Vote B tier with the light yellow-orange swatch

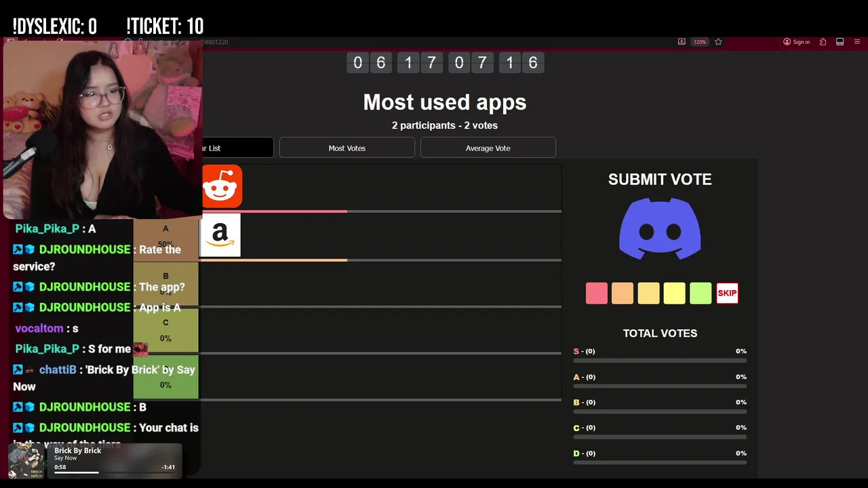[x=648, y=293]
